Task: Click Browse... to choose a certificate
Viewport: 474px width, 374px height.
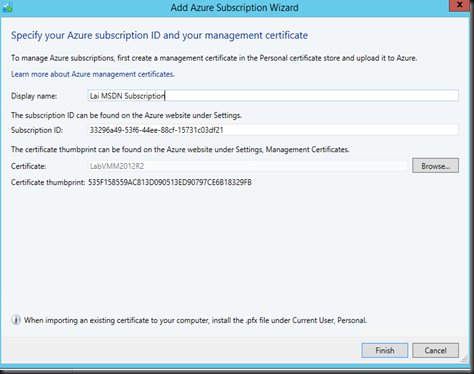Action: point(435,166)
